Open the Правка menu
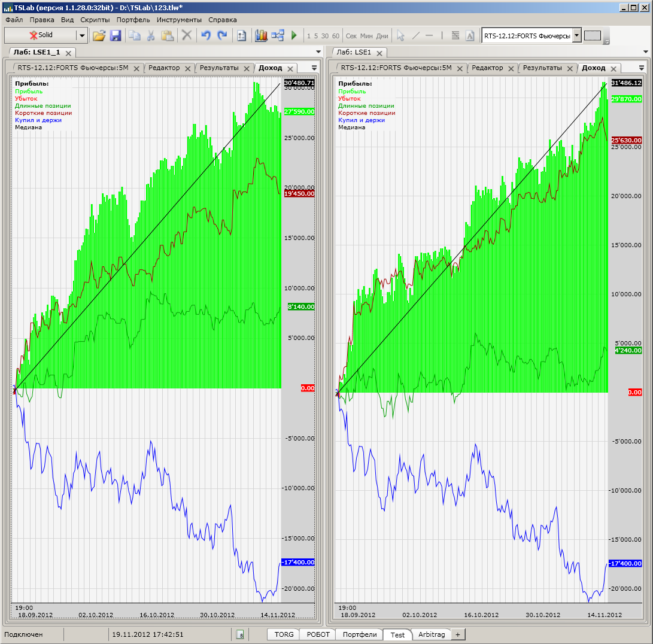The height and width of the screenshot is (644, 653). (x=42, y=20)
